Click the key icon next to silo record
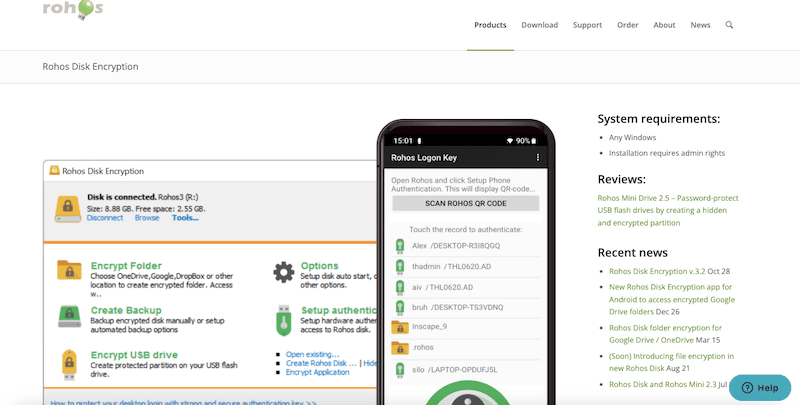This screenshot has width=800, height=405. pyautogui.click(x=400, y=370)
